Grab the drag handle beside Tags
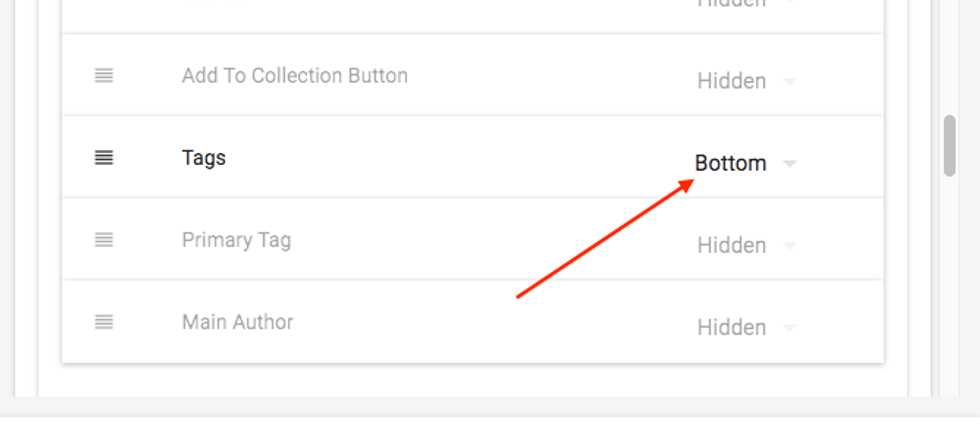Screen dimensions: 980x434 (104, 158)
